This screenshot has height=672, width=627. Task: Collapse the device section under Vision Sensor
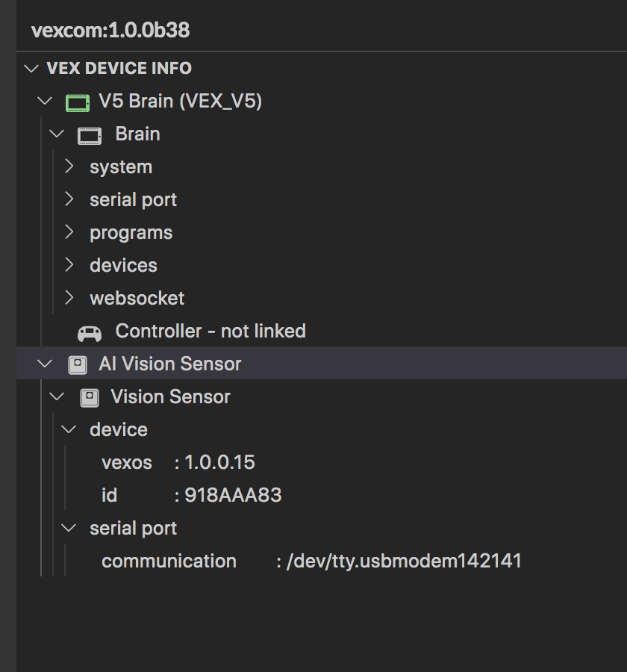tap(69, 429)
